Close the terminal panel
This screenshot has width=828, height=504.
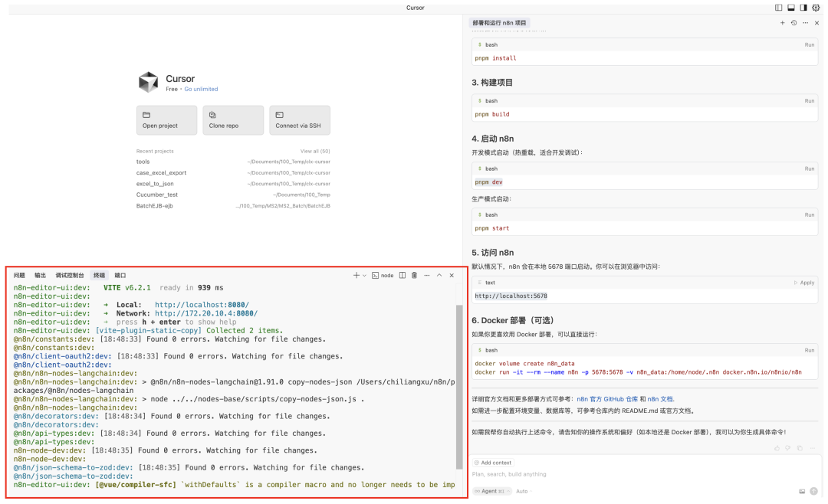click(x=452, y=276)
